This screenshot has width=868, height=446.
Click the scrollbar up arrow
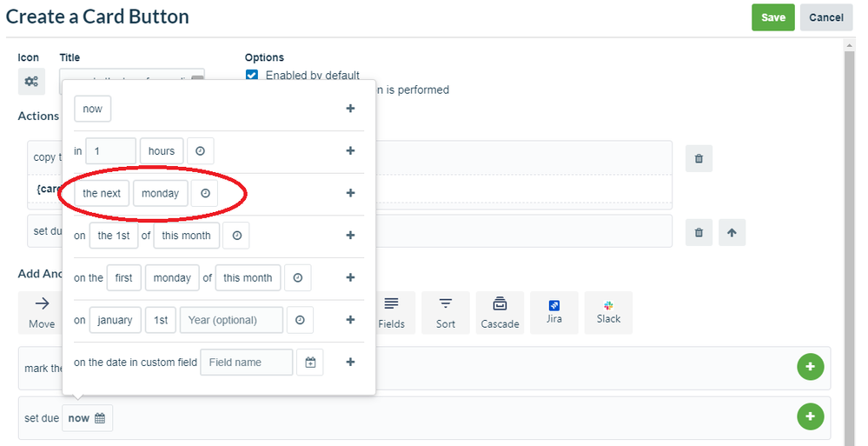[850, 44]
